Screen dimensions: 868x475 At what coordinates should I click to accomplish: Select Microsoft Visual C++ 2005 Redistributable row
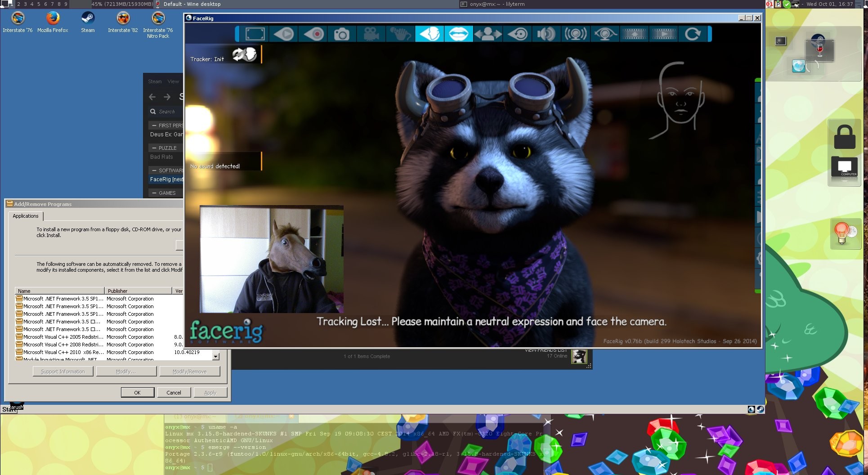[99, 337]
